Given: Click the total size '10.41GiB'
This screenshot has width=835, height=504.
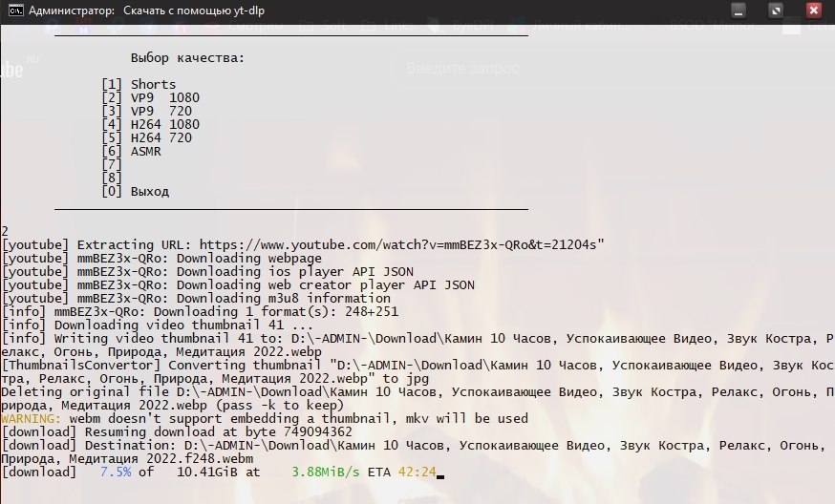Looking at the screenshot, I should click(x=207, y=472).
